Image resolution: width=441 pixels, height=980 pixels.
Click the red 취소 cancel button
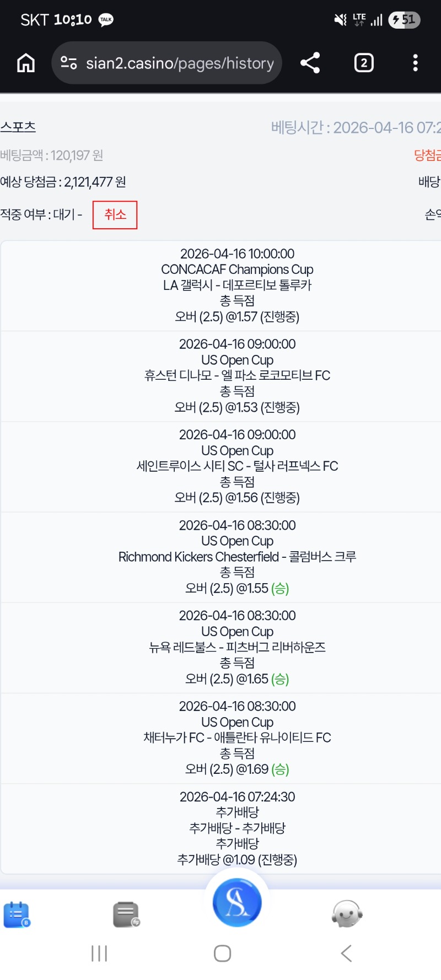(x=115, y=214)
